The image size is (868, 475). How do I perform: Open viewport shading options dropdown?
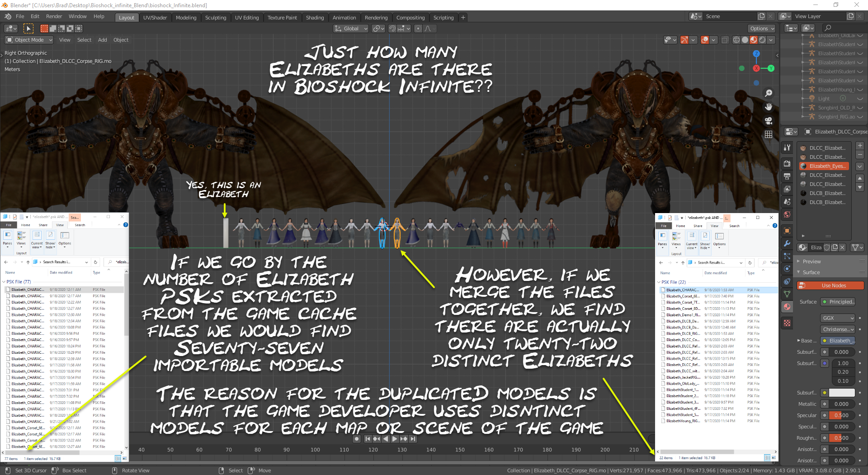[x=771, y=40]
